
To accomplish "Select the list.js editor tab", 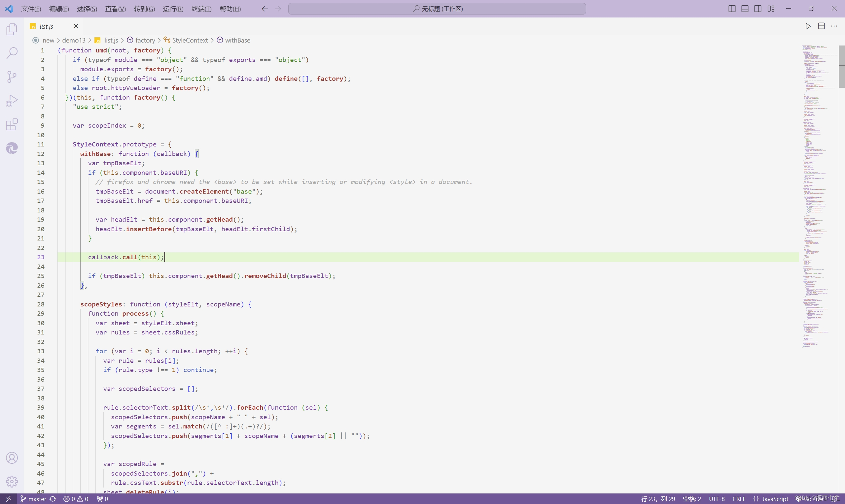I will (47, 26).
